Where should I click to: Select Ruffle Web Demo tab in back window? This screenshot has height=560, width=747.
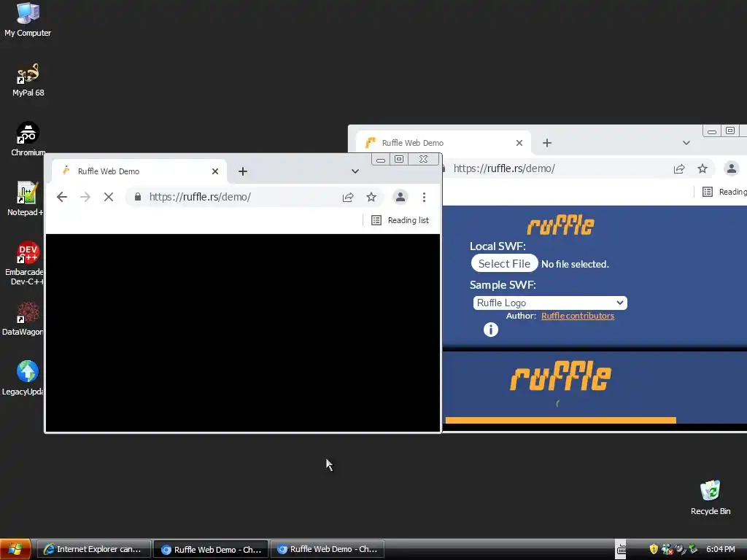(x=443, y=143)
